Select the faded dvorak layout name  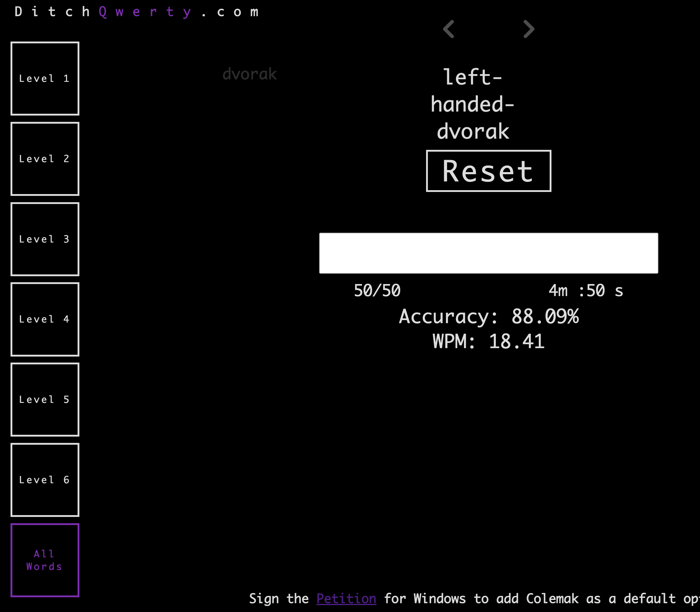click(x=250, y=74)
